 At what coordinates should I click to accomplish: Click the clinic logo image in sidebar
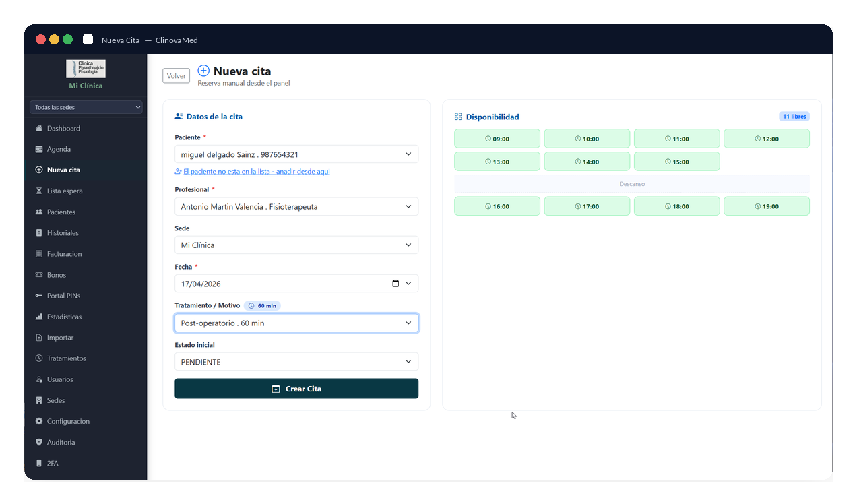[86, 69]
